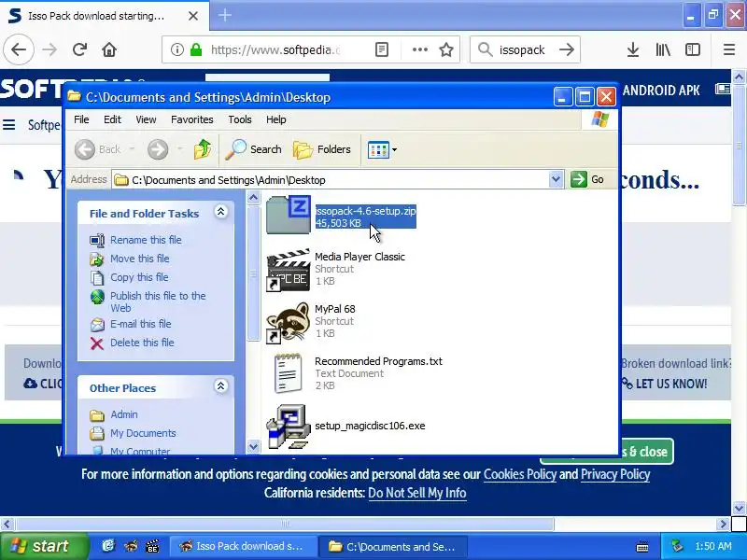The image size is (747, 560).
Task: Toggle reader view in address bar
Action: (x=382, y=49)
